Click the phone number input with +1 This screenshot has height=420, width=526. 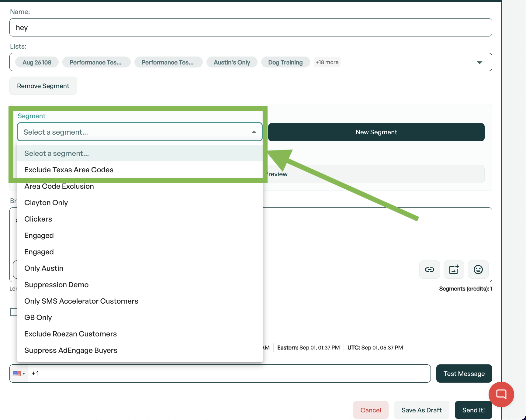229,374
